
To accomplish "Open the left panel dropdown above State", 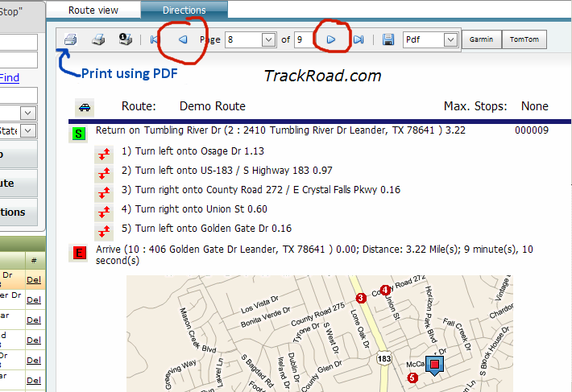I will (x=28, y=113).
